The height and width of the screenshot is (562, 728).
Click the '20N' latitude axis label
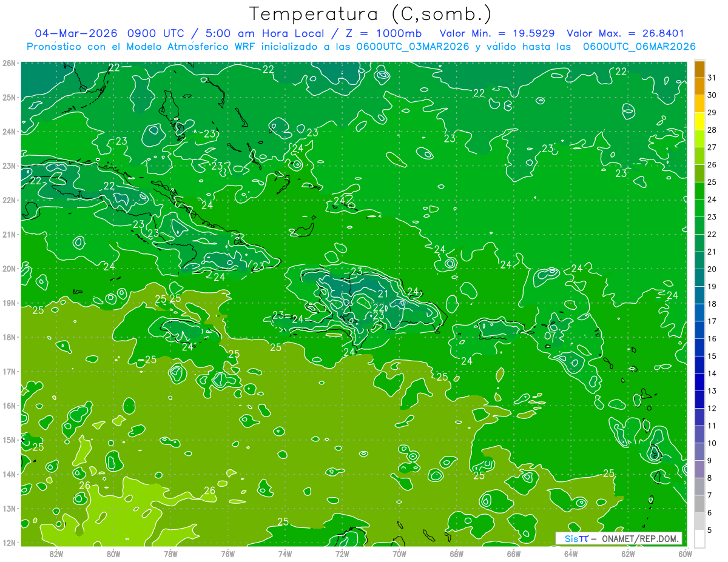pos(9,269)
